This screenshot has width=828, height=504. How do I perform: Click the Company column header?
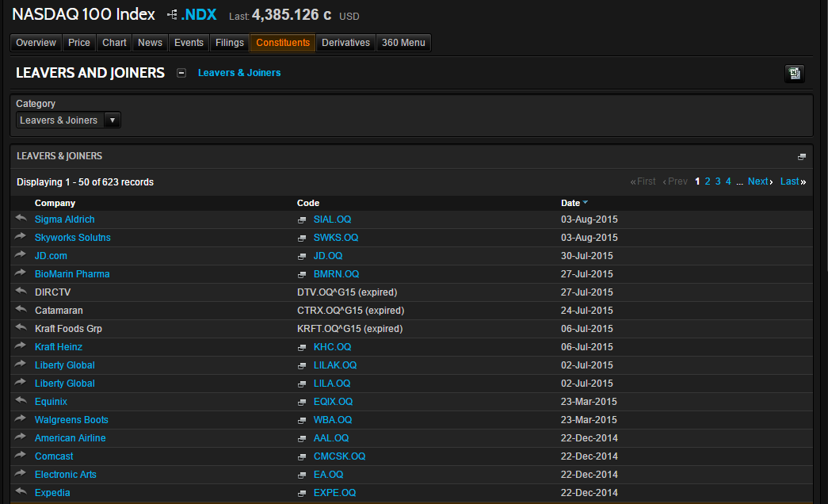point(55,203)
